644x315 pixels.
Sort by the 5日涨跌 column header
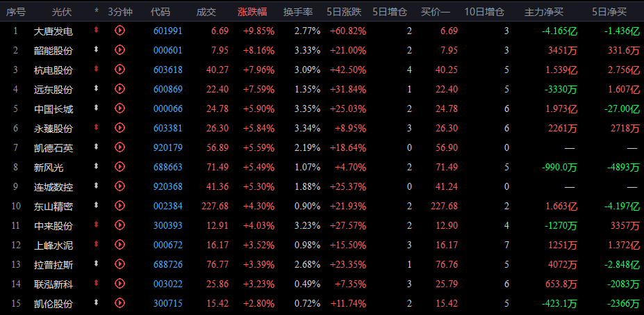344,12
